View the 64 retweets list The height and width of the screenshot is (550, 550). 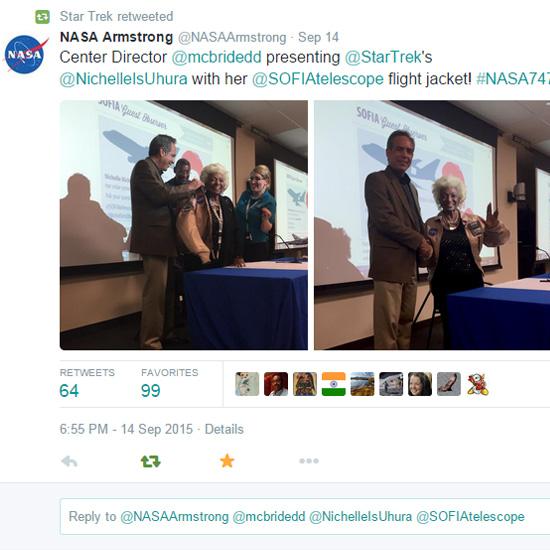(87, 384)
